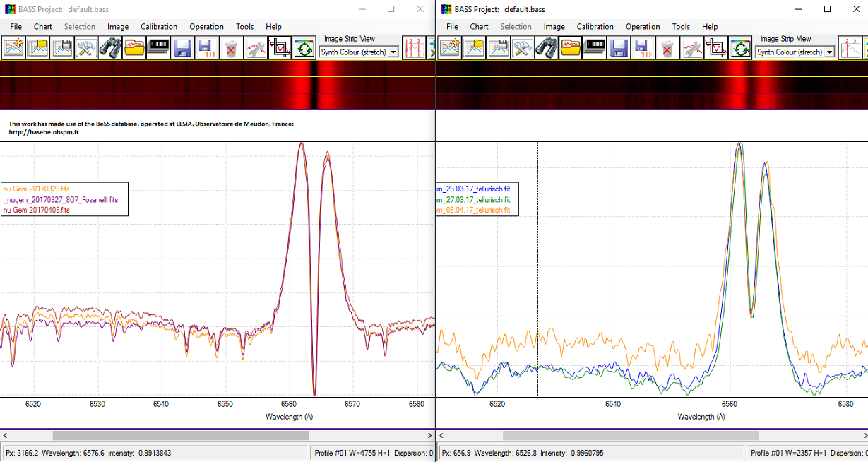The image size is (868, 462).
Task: Click the left window horizontal scrollbar thumb
Action: 180,436
